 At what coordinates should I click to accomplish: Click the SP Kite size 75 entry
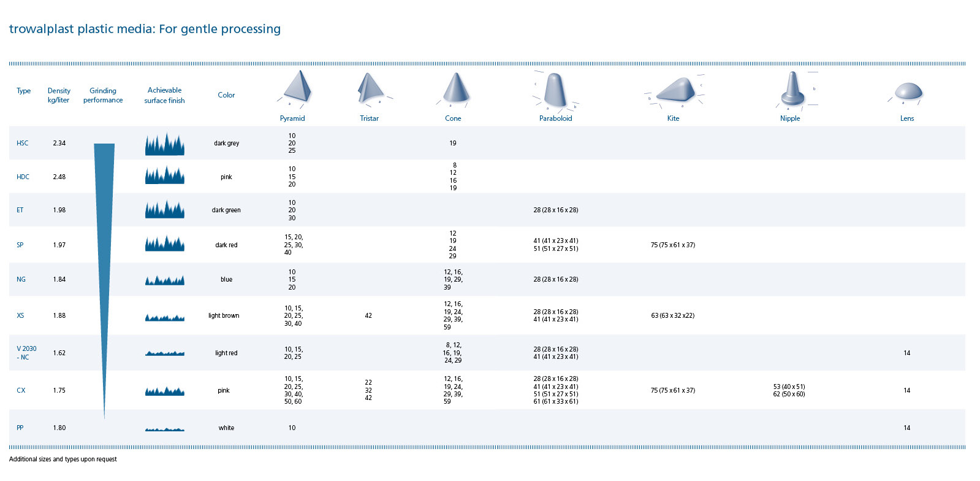672,245
